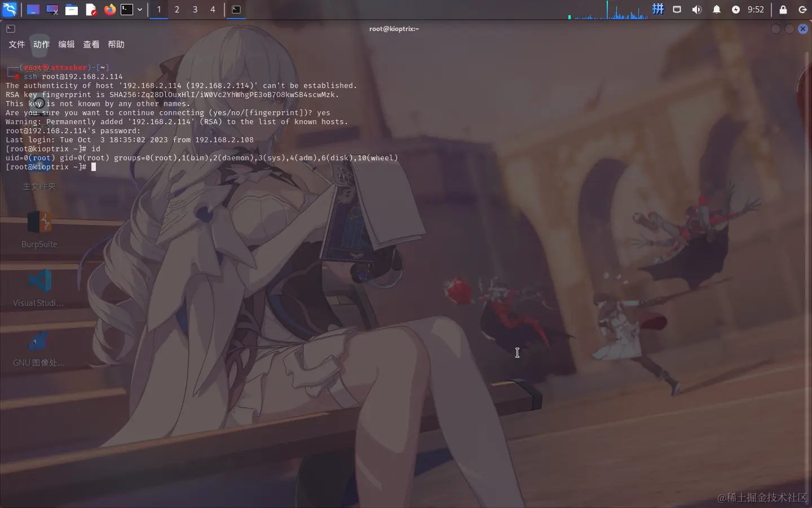812x508 pixels.
Task: Open the power manager icon
Action: click(736, 10)
